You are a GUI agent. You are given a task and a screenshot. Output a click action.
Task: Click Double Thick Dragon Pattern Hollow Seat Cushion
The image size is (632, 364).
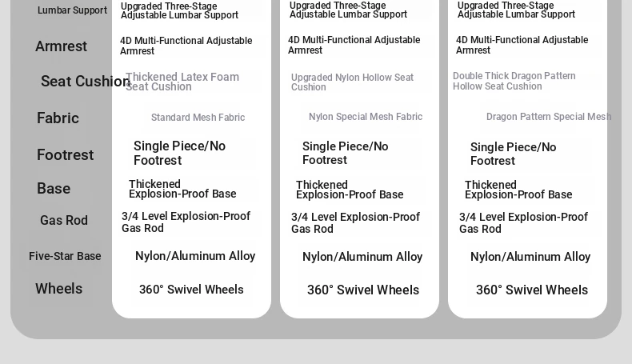(x=514, y=81)
